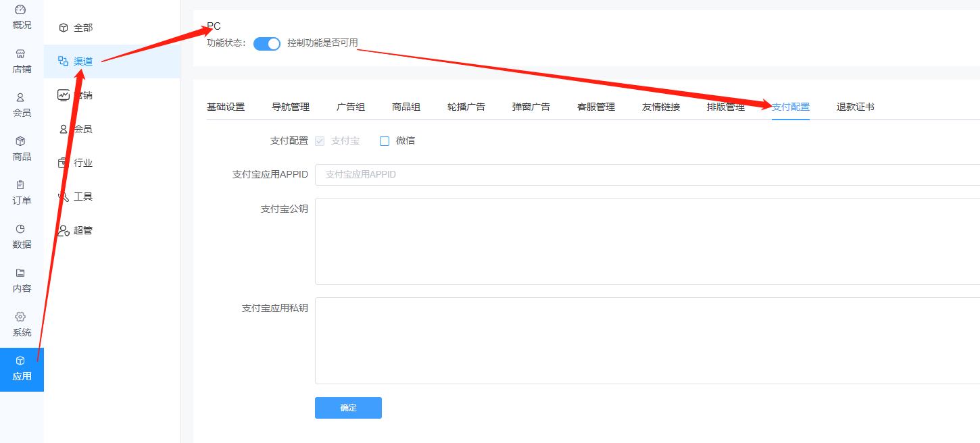
Task: Open the 客服管理 tab
Action: coord(596,107)
